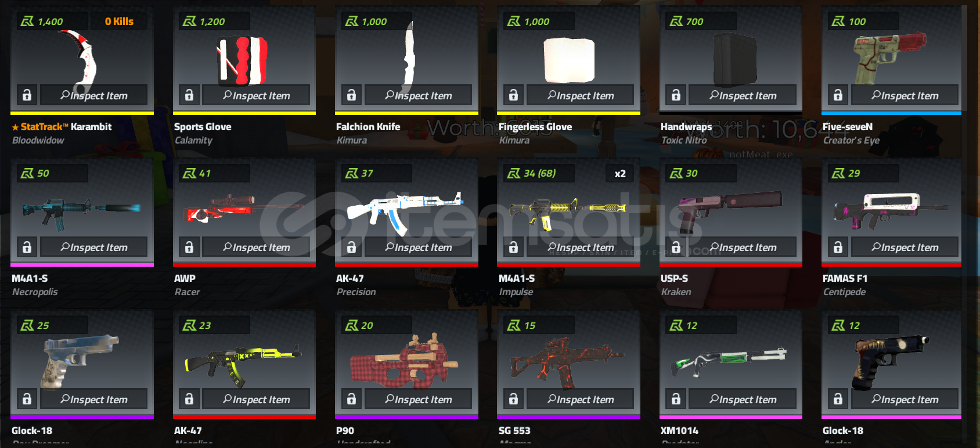This screenshot has height=448, width=980.
Task: Inspect the SG 553 item
Action: [580, 399]
